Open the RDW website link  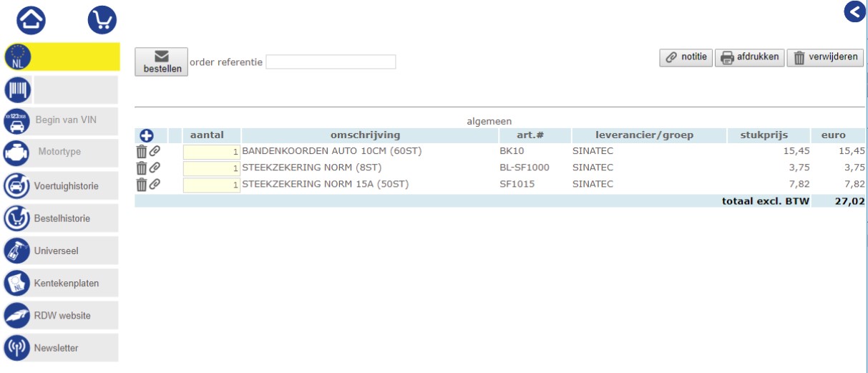pyautogui.click(x=61, y=316)
